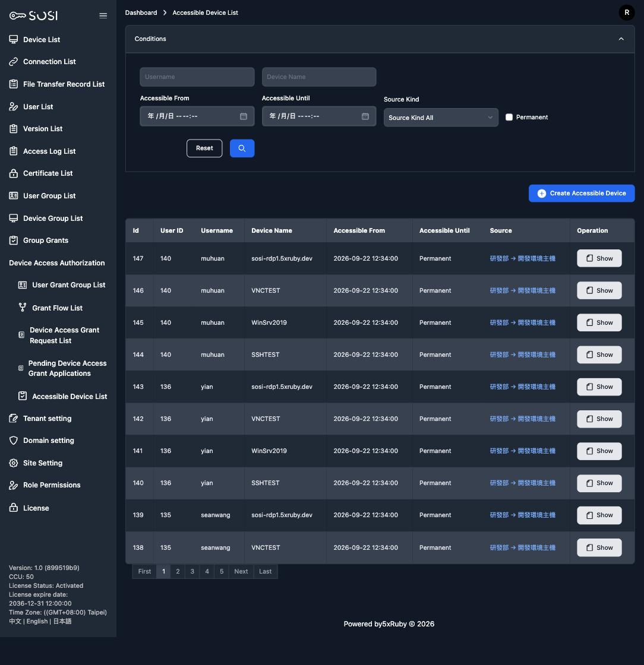Click the Role Permissions person icon
The height and width of the screenshot is (665, 644).
point(14,485)
